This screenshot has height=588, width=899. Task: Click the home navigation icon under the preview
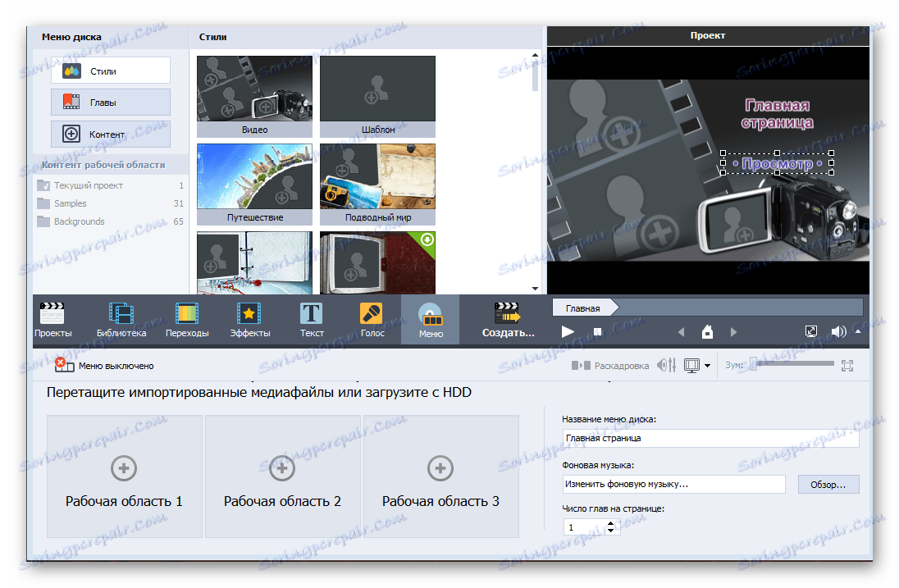[x=707, y=331]
